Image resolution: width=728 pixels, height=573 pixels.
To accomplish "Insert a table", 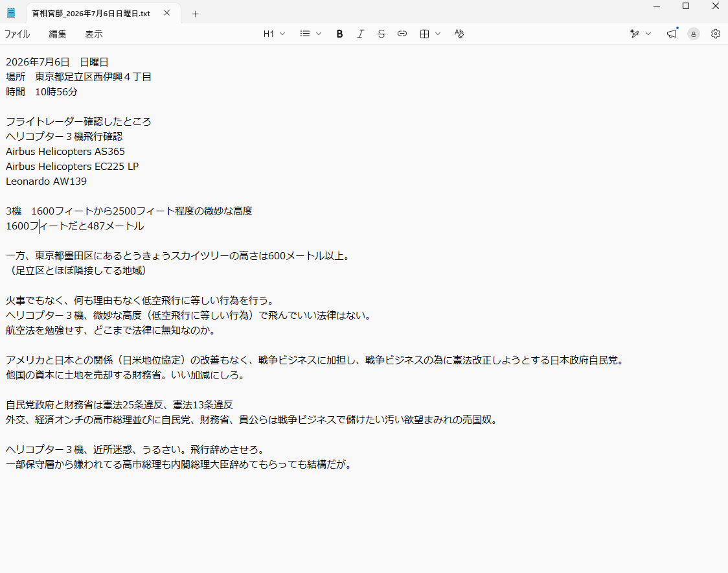I will [x=424, y=34].
